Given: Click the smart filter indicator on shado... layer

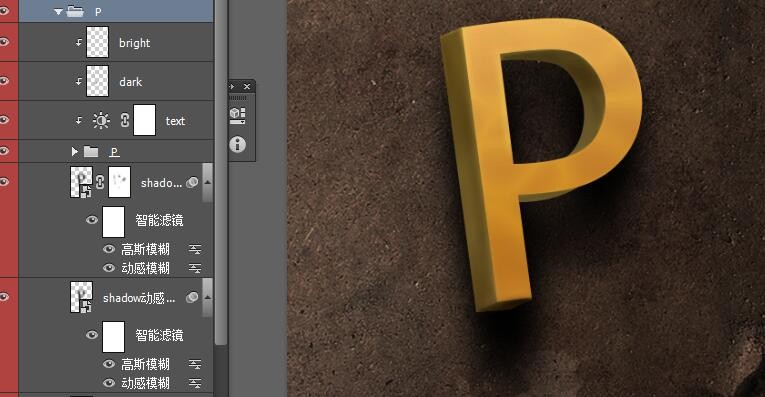Looking at the screenshot, I should point(192,182).
